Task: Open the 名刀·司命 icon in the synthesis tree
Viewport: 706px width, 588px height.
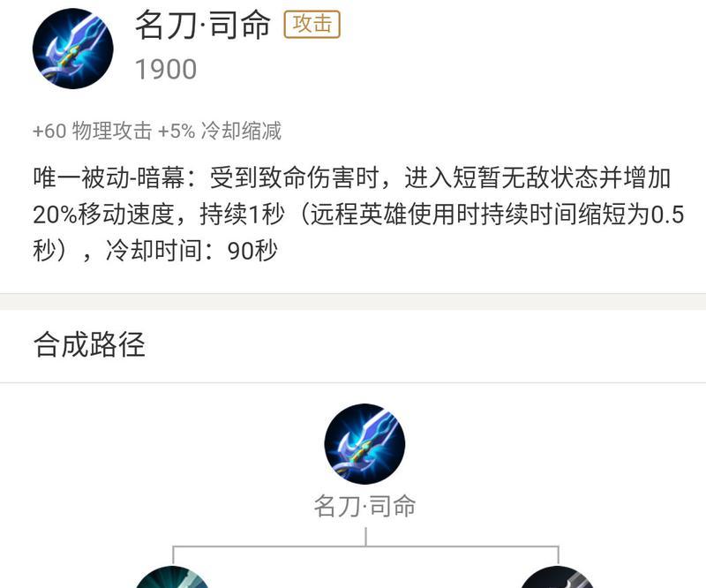Action: (364, 444)
